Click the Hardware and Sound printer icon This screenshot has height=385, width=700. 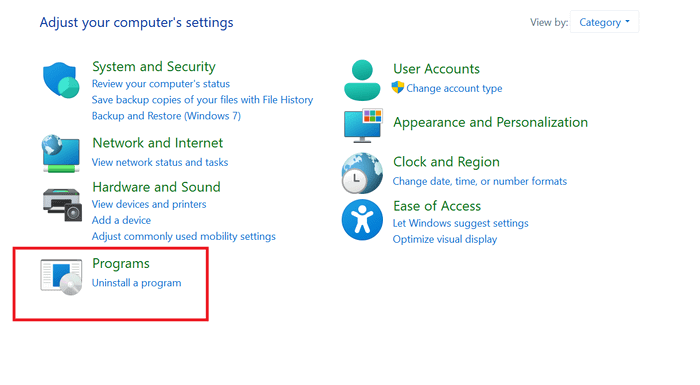(62, 205)
